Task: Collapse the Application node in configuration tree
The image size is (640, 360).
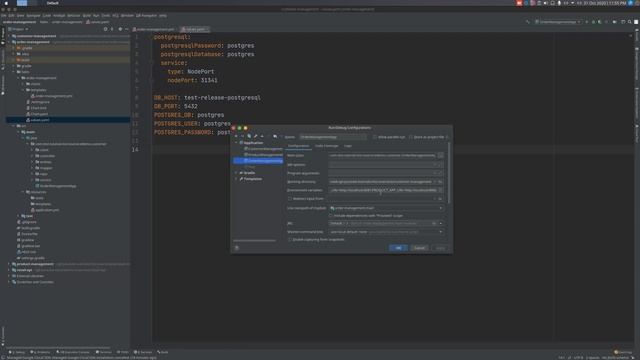Action: click(236, 143)
